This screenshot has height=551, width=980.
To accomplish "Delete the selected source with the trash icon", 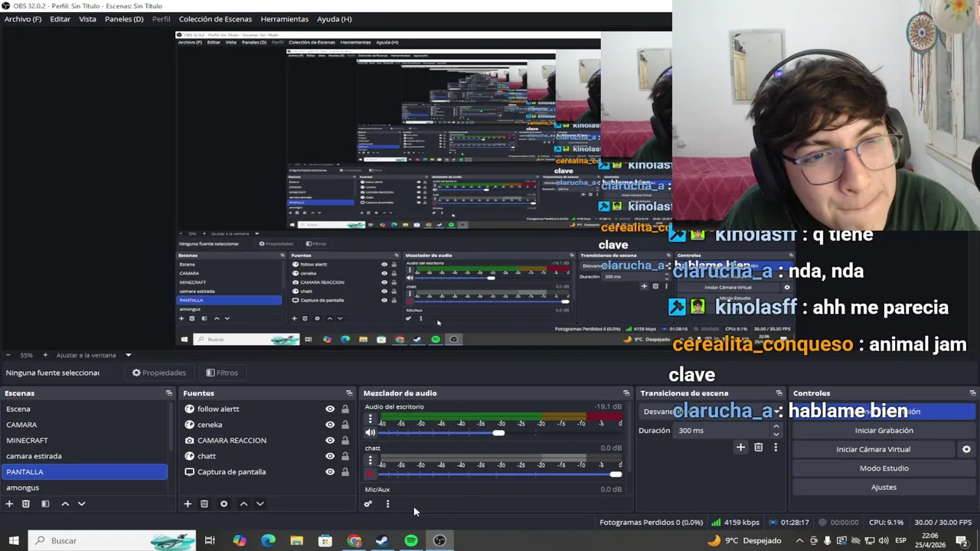I will coord(204,504).
